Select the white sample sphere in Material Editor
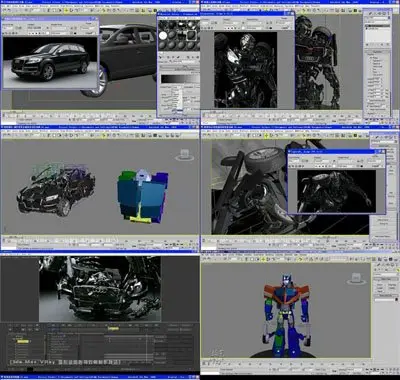The width and height of the screenshot is (400, 380). coord(163,35)
